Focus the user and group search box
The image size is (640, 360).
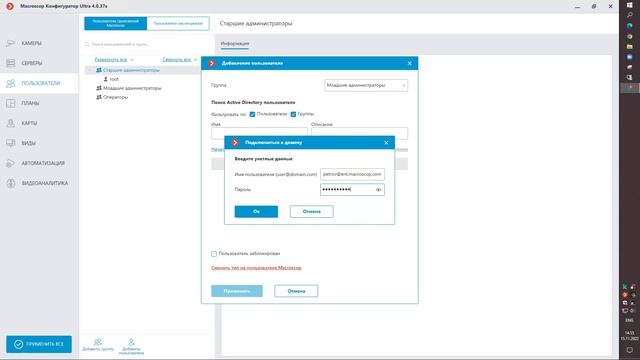coord(147,44)
